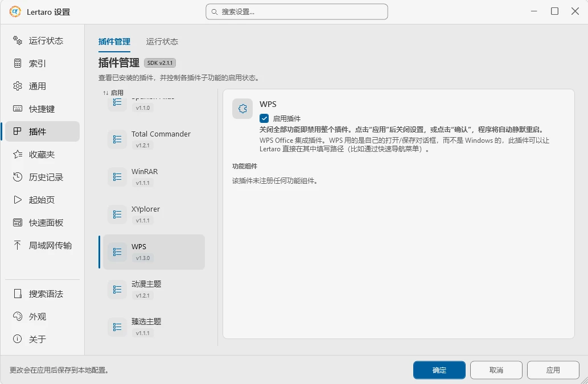Click the 搜索语法 document icon

tap(18, 294)
